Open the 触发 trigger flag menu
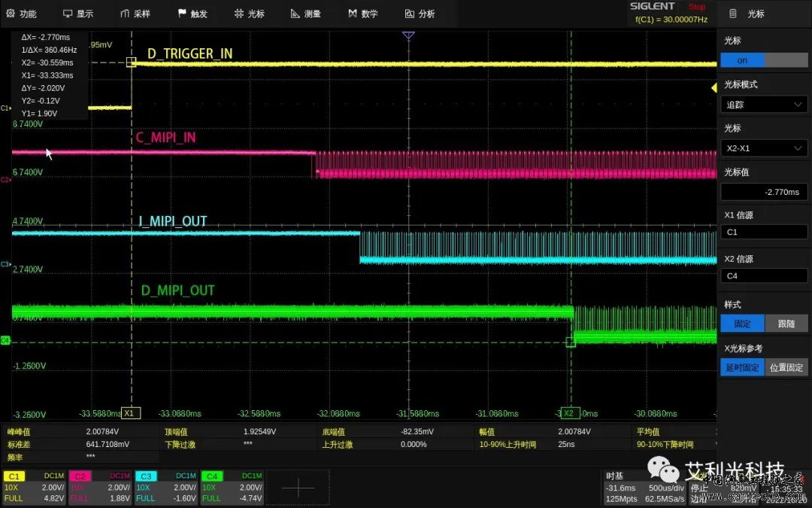The image size is (812, 508). 192,14
